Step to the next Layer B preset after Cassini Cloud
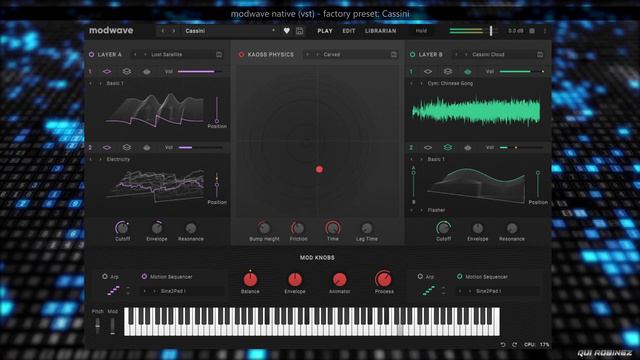Viewport: 640px width, 360px height. [467, 54]
